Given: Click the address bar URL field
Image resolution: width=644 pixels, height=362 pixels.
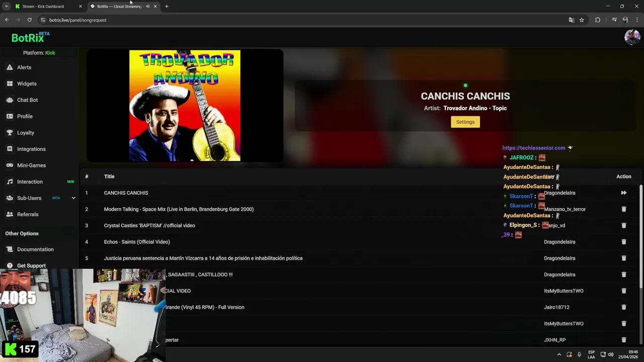Looking at the screenshot, I should click(302, 20).
